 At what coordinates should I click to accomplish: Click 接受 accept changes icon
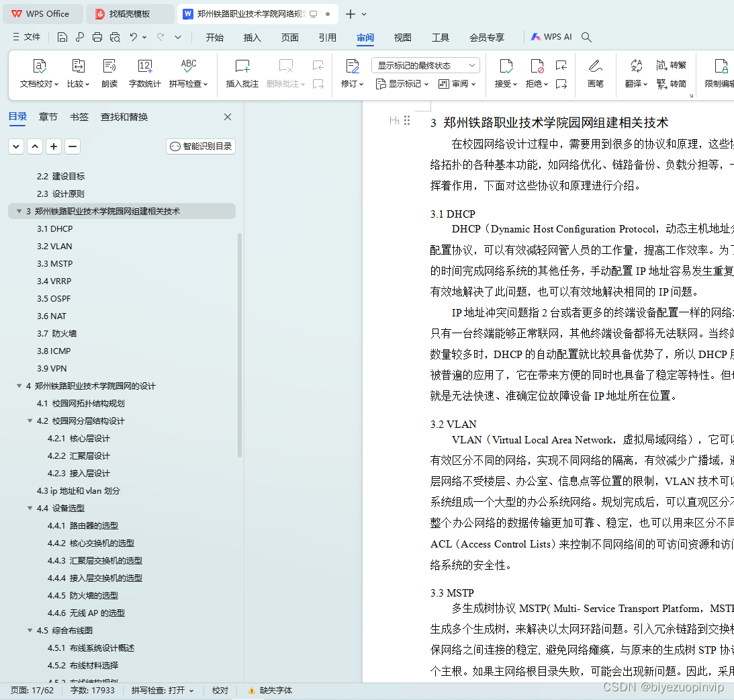(x=506, y=73)
